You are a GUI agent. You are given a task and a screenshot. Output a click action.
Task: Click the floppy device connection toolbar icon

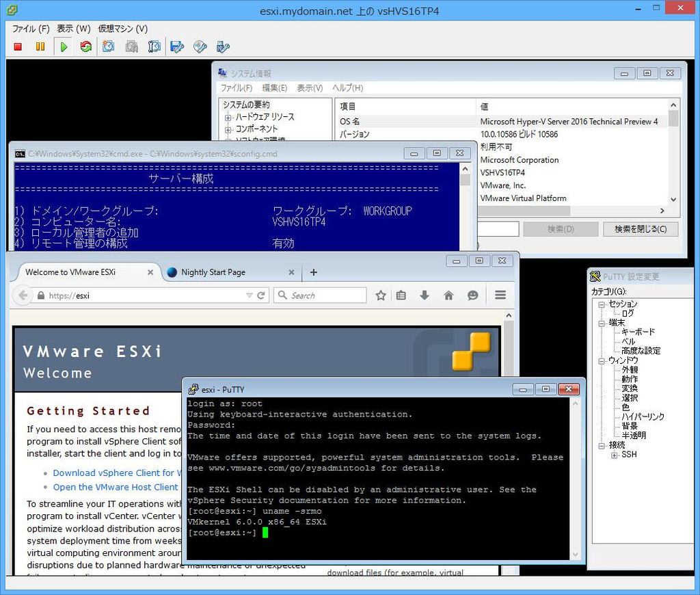pyautogui.click(x=177, y=47)
